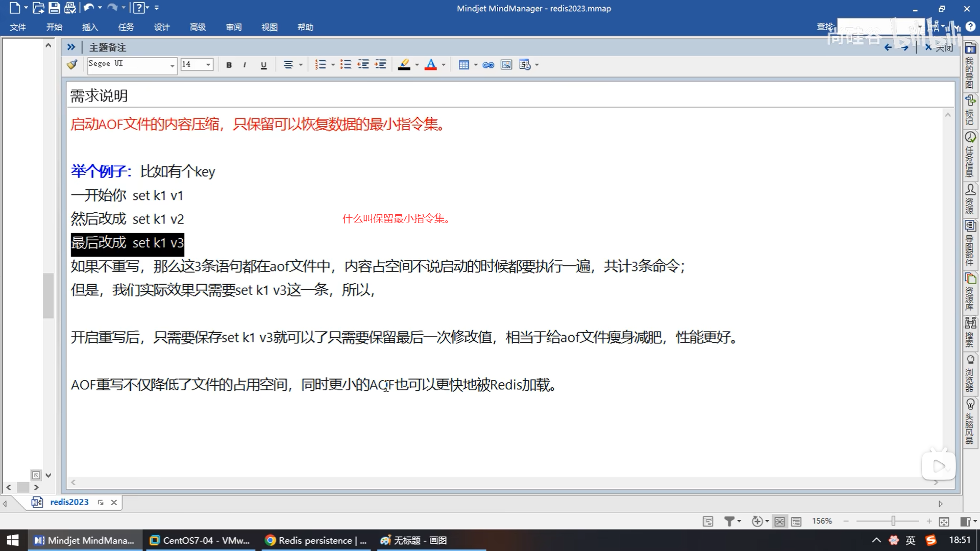980x551 pixels.
Task: Toggle italic formatting in notes toolbar
Action: pos(245,65)
